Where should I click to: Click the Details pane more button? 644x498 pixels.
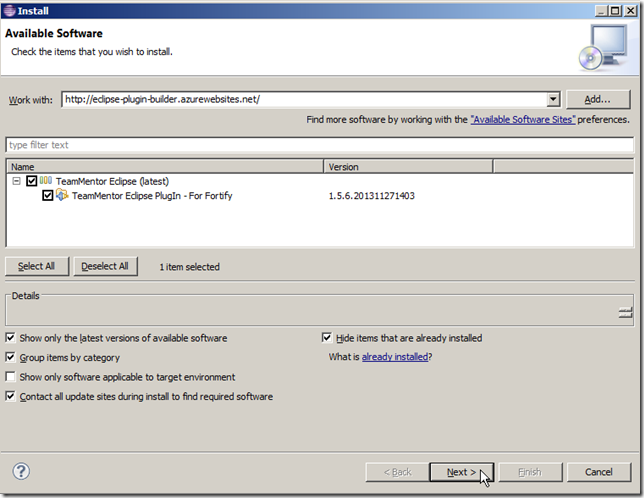625,312
